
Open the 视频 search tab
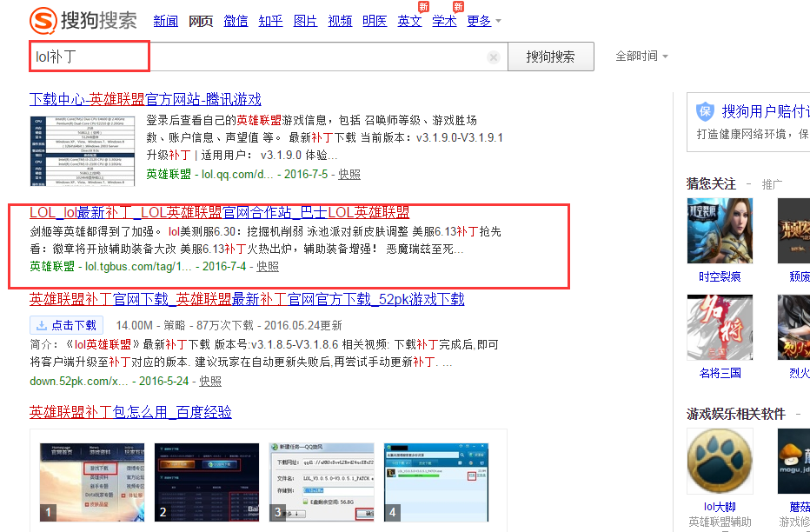pos(340,21)
